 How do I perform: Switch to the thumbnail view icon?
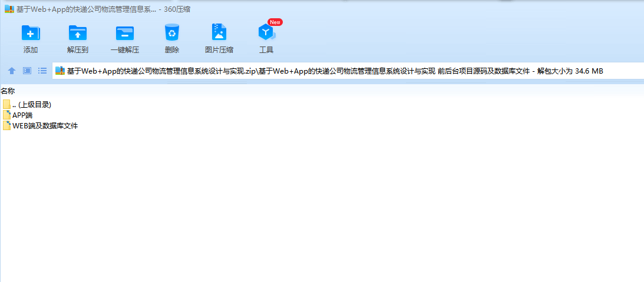point(27,71)
